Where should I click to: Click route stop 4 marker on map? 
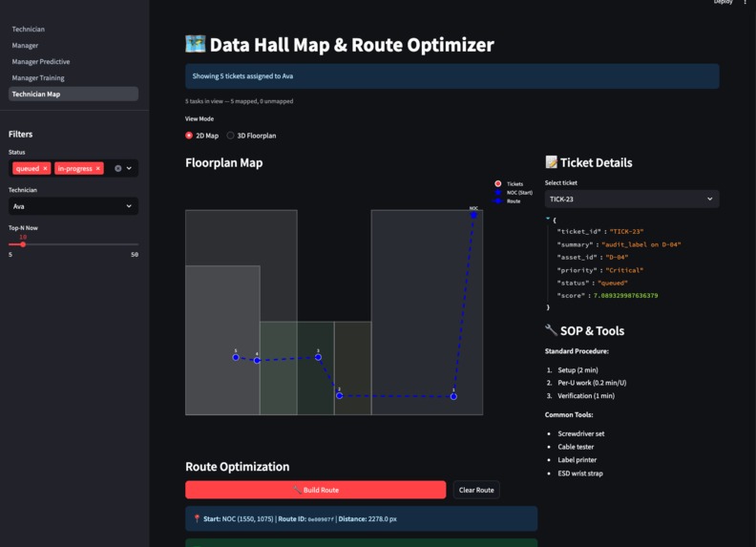(x=257, y=360)
